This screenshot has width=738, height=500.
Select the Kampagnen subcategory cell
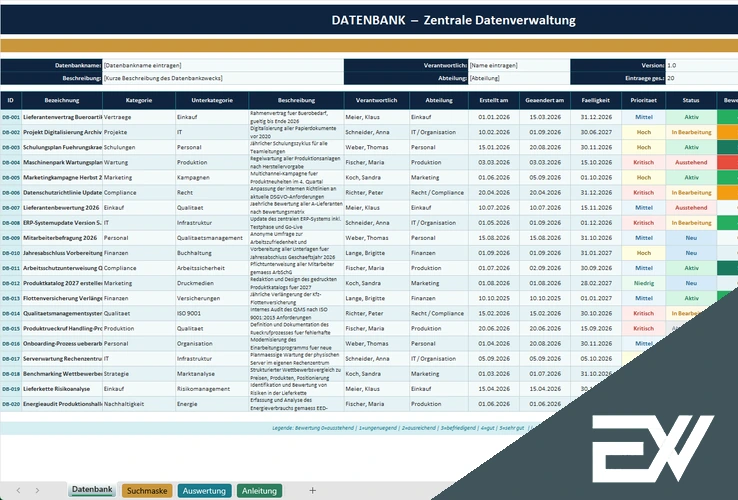[212, 177]
